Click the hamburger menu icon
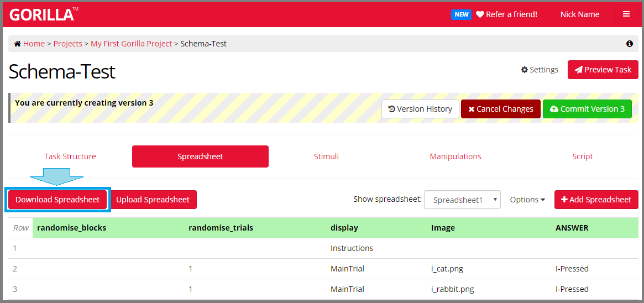 626,14
